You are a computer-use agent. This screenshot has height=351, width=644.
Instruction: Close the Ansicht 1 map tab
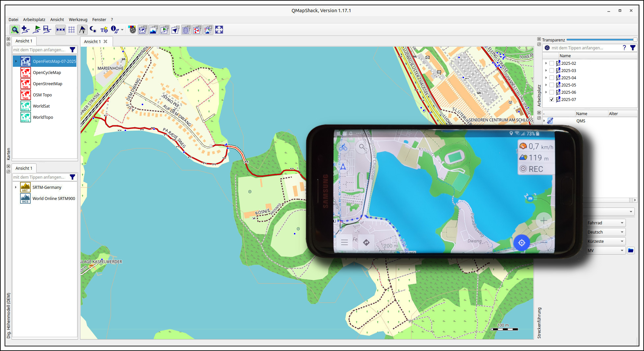click(x=105, y=41)
